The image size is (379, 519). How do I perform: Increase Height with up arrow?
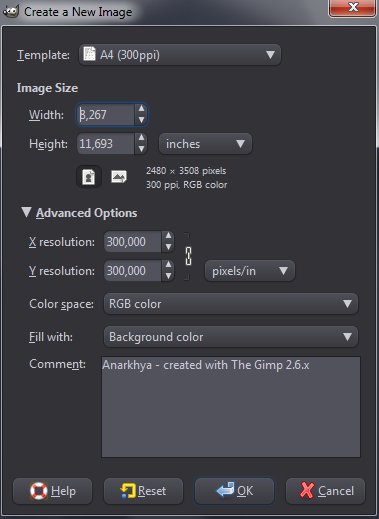click(141, 138)
